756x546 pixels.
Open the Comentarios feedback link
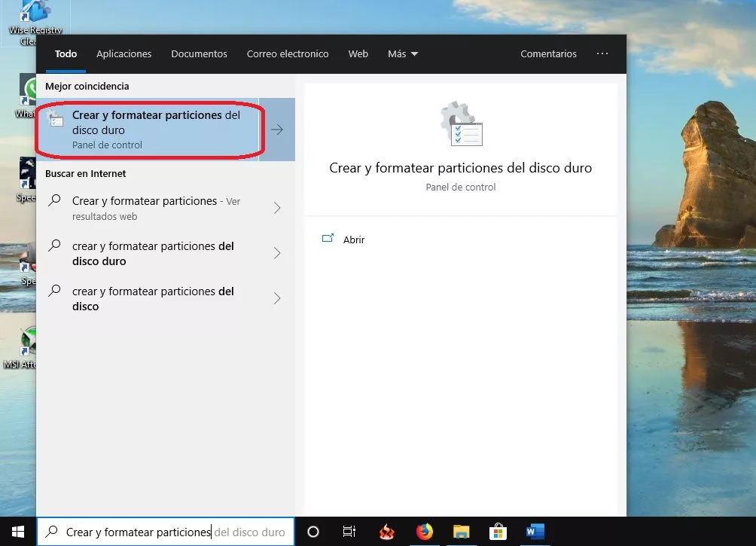(548, 54)
